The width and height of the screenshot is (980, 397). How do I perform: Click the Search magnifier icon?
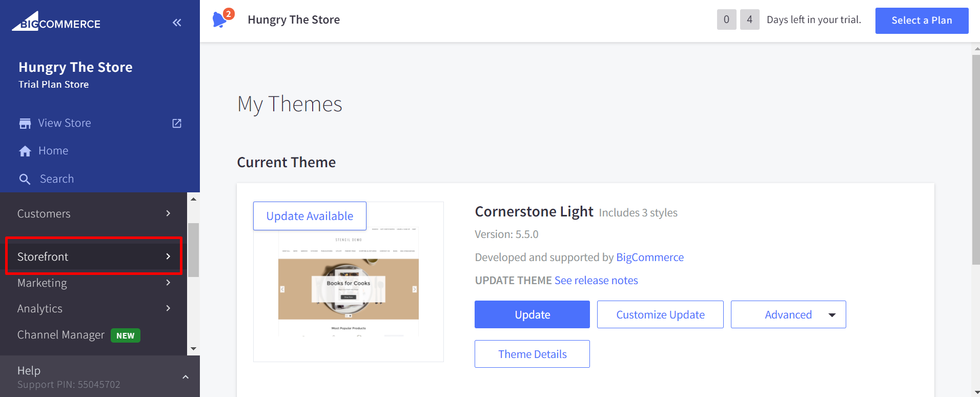(x=25, y=179)
